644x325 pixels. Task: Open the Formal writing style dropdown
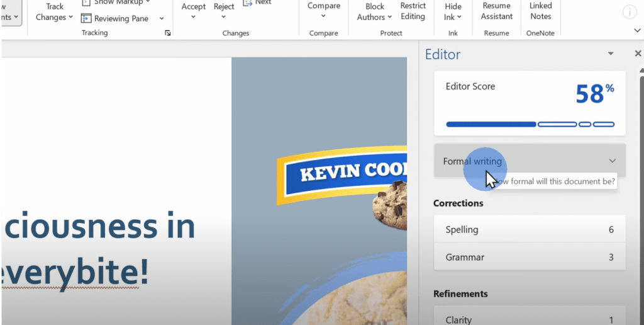pyautogui.click(x=530, y=161)
